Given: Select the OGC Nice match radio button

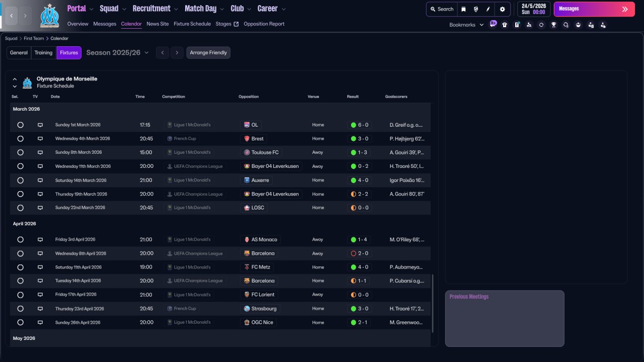Looking at the screenshot, I should [x=20, y=322].
